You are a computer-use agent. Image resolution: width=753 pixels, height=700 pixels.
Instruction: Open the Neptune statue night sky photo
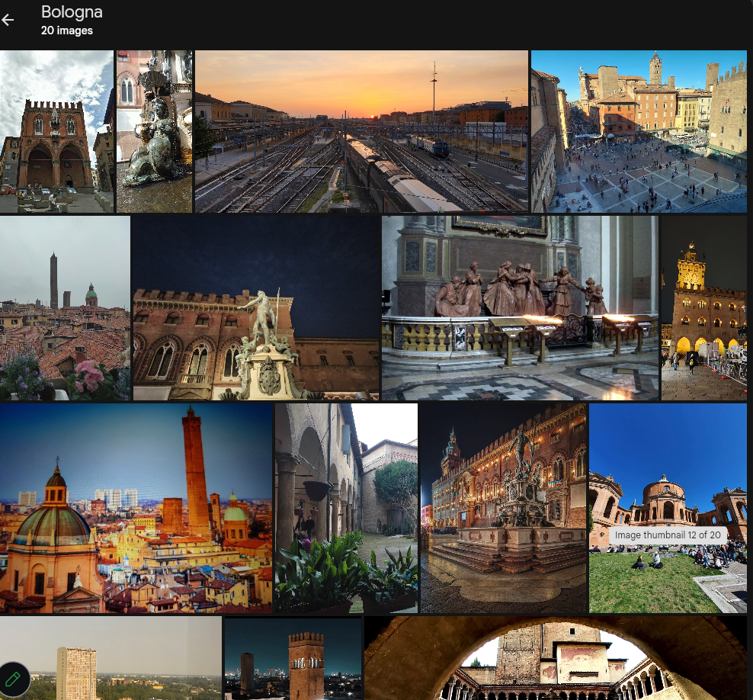256,308
